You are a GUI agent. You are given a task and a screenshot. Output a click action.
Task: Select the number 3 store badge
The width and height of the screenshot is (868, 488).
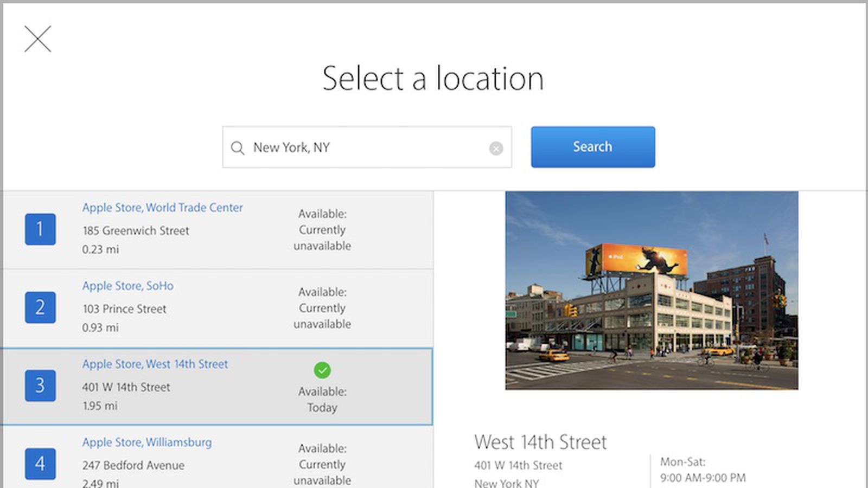[40, 386]
